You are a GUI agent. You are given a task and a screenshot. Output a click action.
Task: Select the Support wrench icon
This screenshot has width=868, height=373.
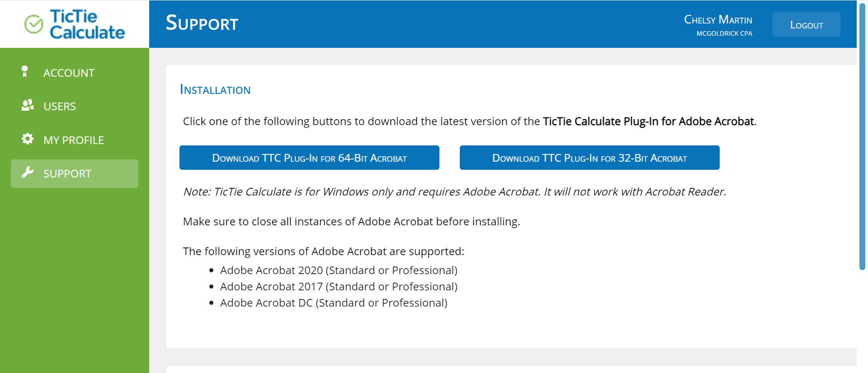point(28,173)
